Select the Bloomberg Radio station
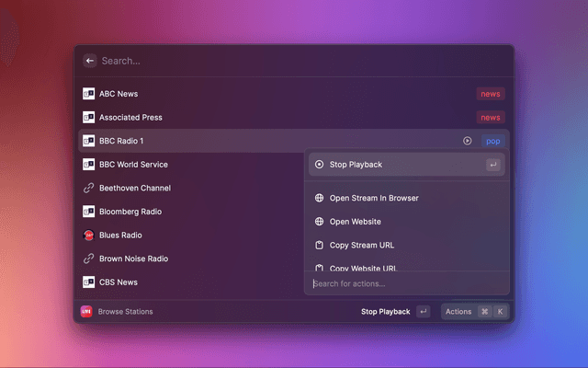 click(x=132, y=212)
